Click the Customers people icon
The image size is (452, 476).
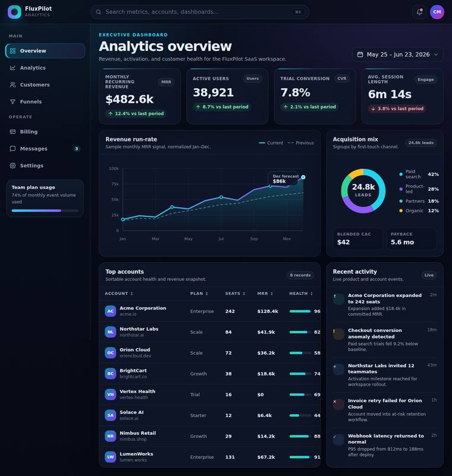12,84
